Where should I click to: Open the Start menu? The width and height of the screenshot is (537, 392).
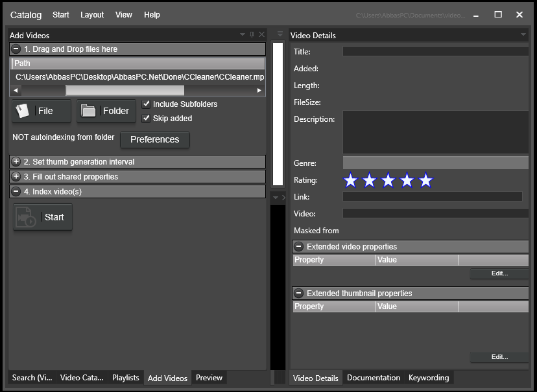pos(60,15)
